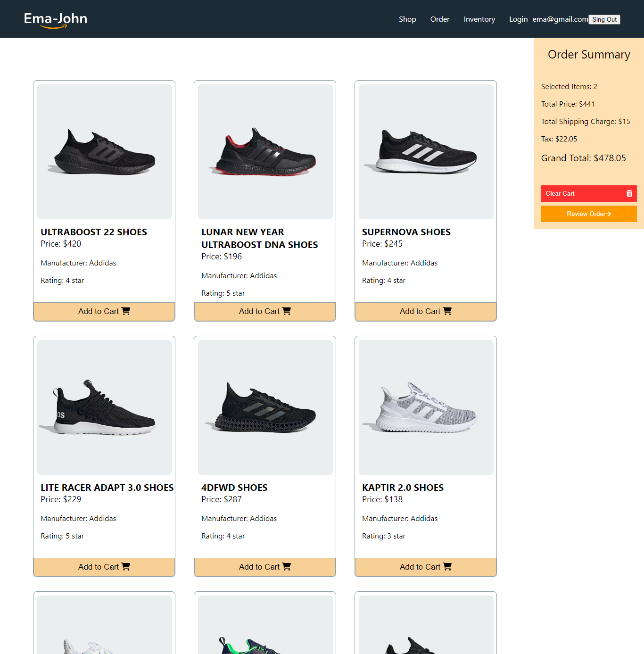Click Rating: 4 star on Supernova card
This screenshot has height=654, width=644.
click(x=384, y=281)
